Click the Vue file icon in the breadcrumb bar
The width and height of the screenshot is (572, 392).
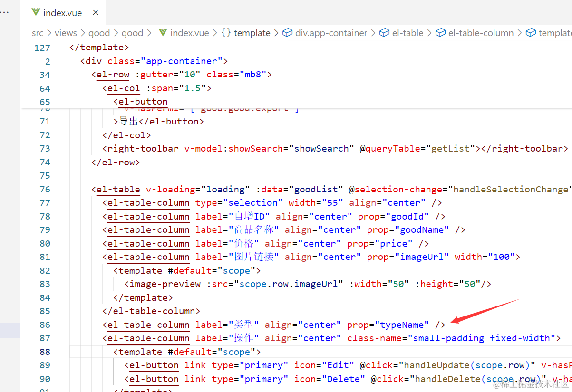[163, 33]
